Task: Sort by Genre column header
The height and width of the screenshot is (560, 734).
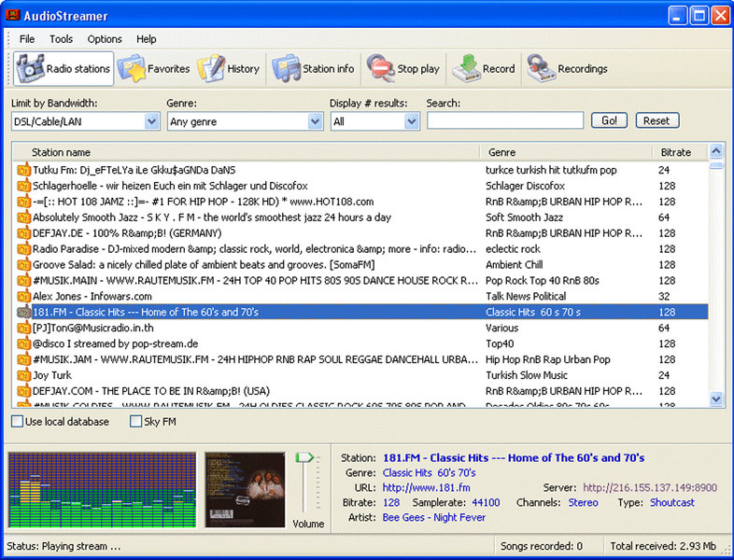Action: coord(567,152)
